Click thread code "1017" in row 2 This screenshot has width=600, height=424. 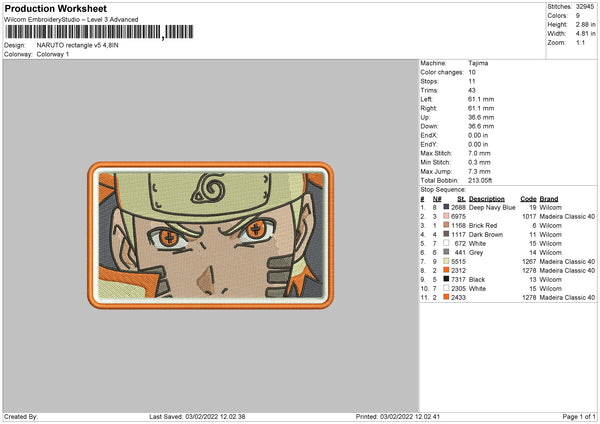(x=529, y=217)
